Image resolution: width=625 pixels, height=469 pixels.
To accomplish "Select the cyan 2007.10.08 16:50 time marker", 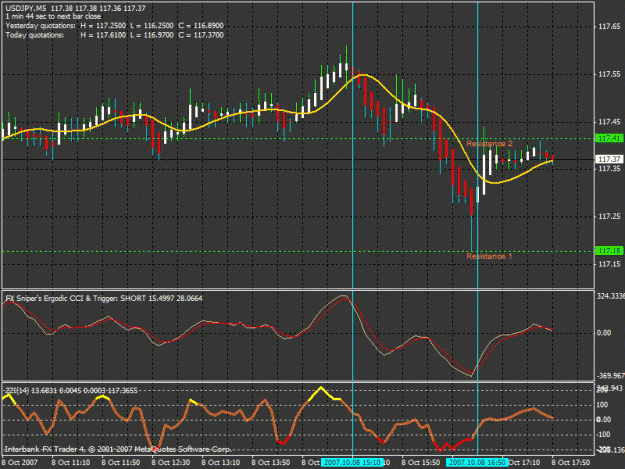I will [477, 462].
